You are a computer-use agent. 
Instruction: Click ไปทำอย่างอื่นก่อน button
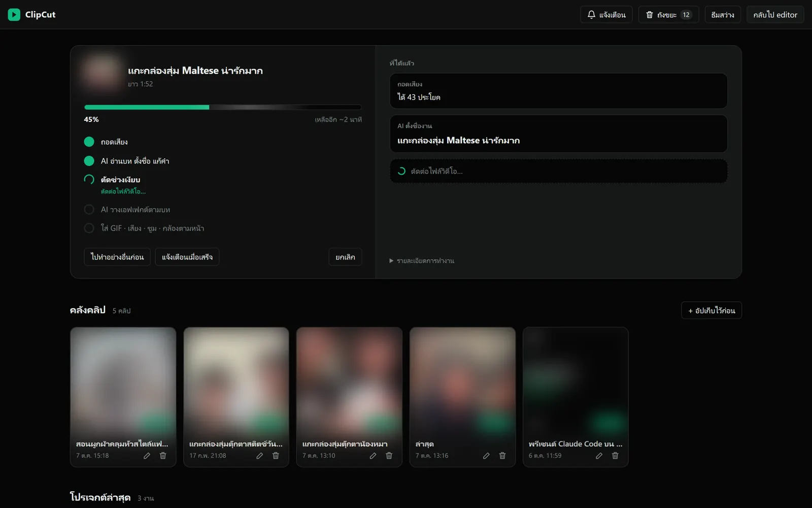pos(117,257)
